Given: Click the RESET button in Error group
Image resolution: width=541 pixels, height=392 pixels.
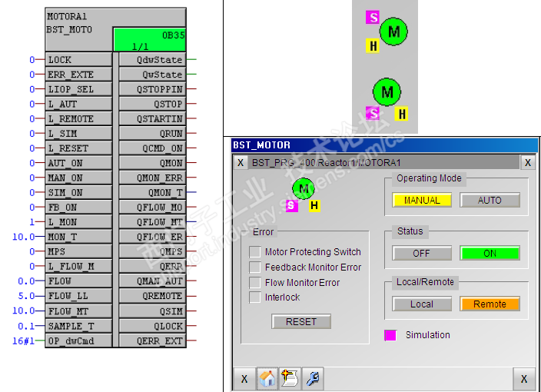Looking at the screenshot, I should tap(301, 321).
